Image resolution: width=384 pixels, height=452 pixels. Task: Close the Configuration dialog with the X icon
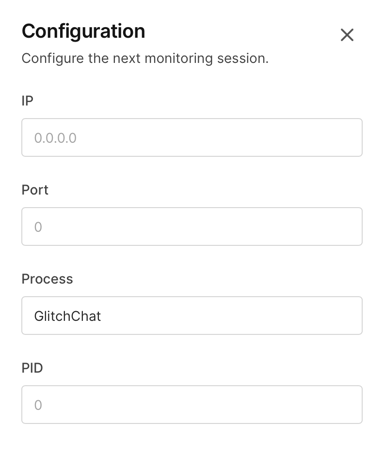pyautogui.click(x=347, y=35)
